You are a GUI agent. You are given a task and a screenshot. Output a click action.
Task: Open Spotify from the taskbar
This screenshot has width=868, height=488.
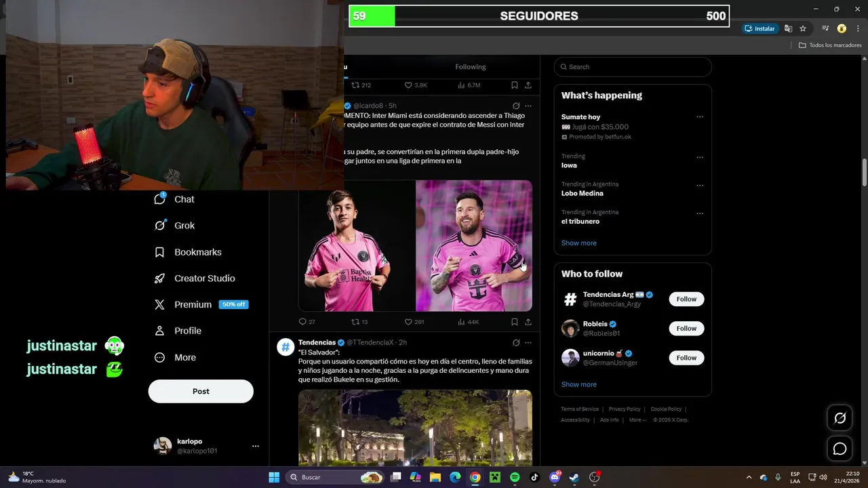[x=515, y=477]
